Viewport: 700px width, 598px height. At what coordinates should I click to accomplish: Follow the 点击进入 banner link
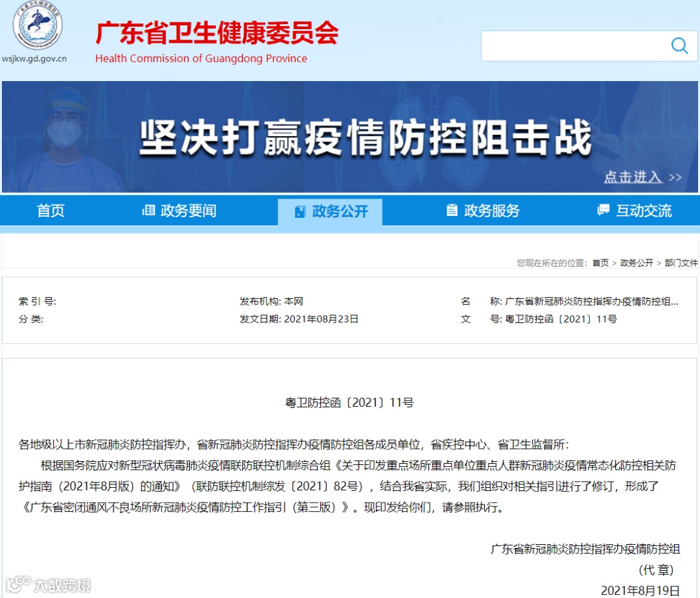642,177
